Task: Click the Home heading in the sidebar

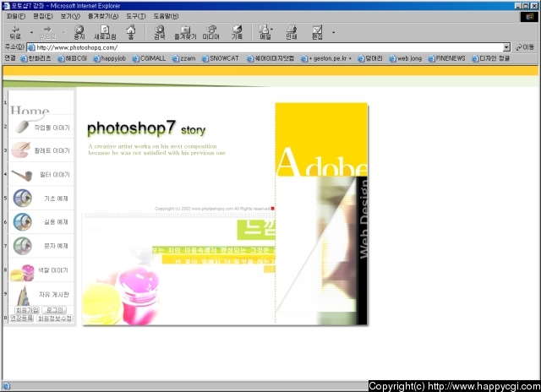Action: [30, 110]
